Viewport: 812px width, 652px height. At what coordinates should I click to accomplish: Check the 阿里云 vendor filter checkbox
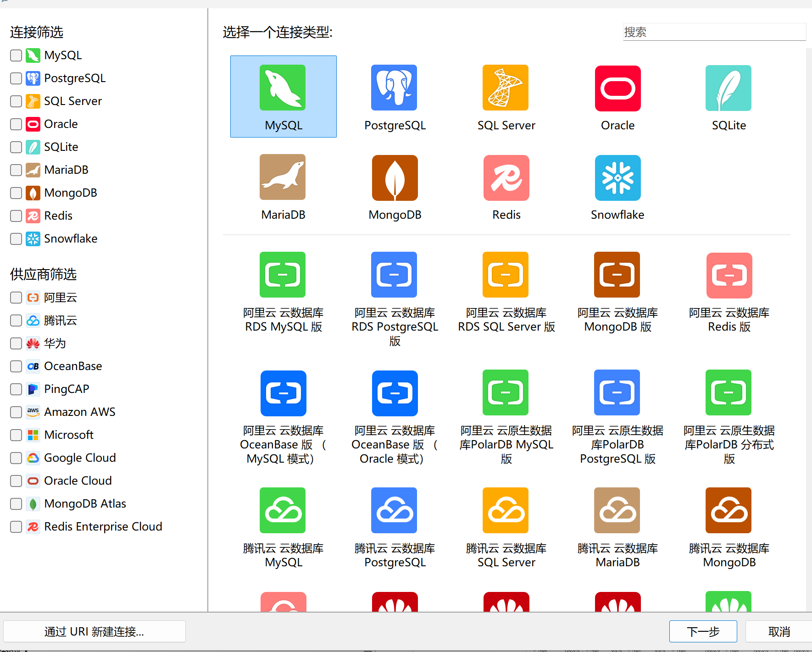(x=16, y=298)
